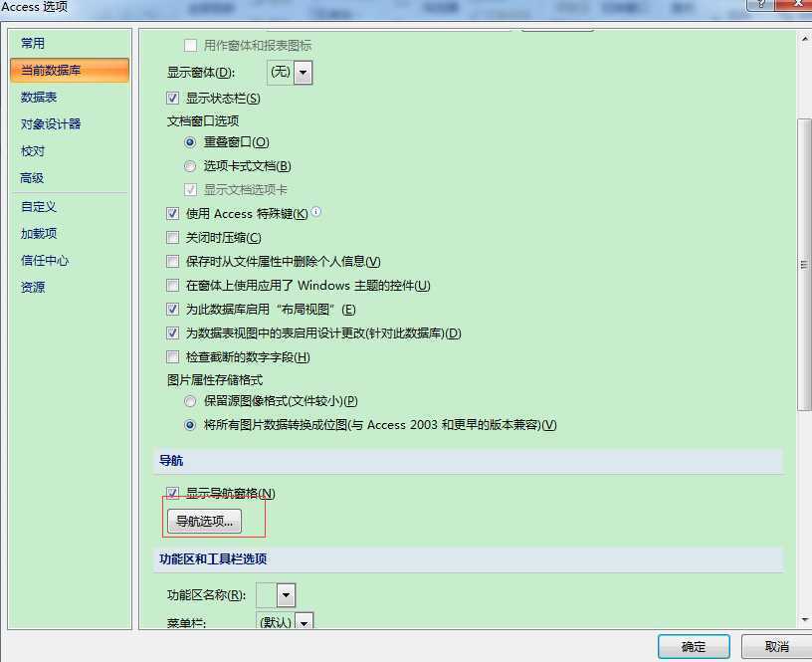Open the 自定义 category

39,207
